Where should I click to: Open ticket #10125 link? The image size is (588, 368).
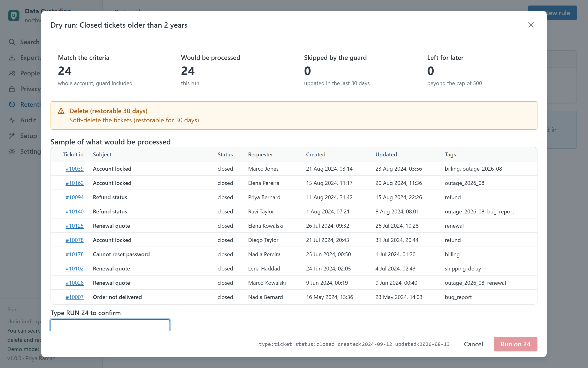coord(74,226)
